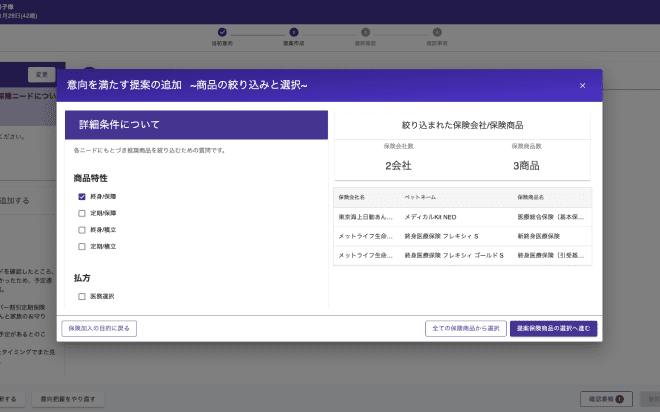Check the 終身/積立 checkbox
The height and width of the screenshot is (412, 660).
82,230
